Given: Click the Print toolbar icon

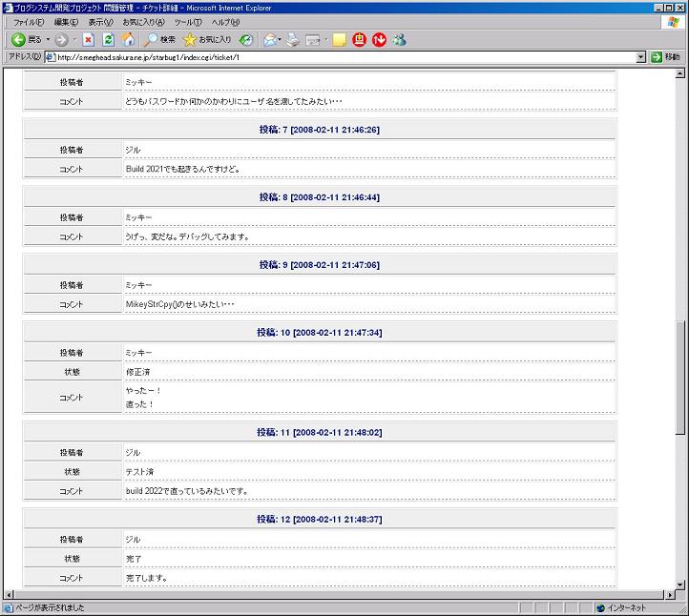Looking at the screenshot, I should (293, 40).
